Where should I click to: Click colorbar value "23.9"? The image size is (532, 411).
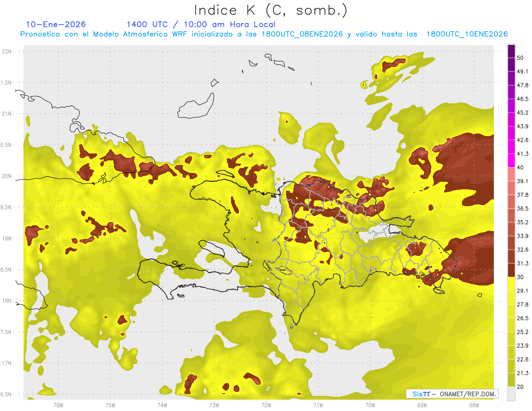(x=523, y=346)
